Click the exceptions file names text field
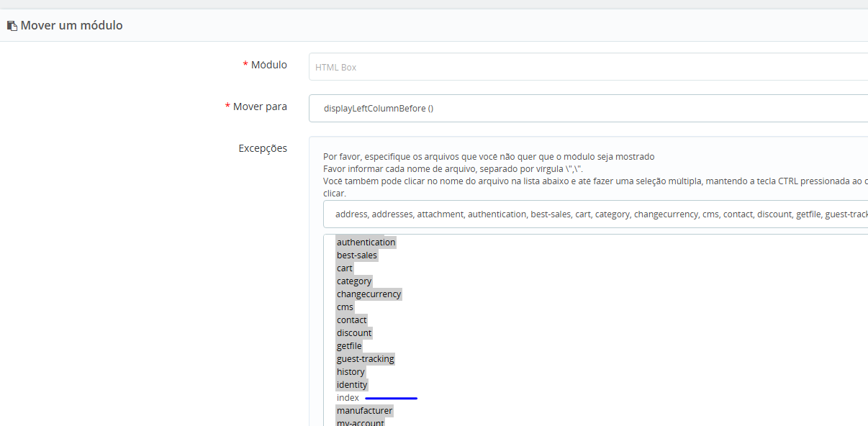The image size is (868, 426). 596,214
